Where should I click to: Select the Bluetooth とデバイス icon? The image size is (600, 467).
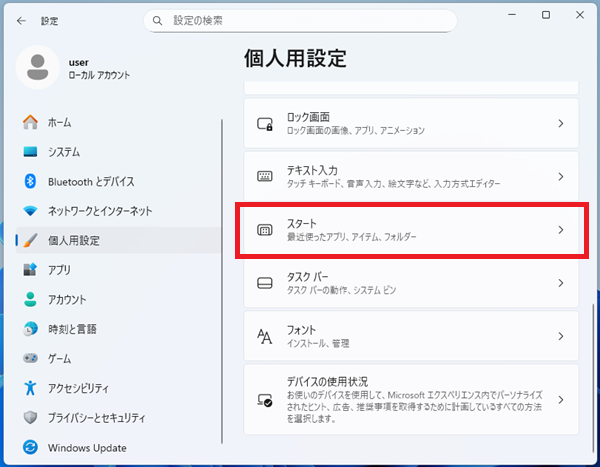pos(30,181)
